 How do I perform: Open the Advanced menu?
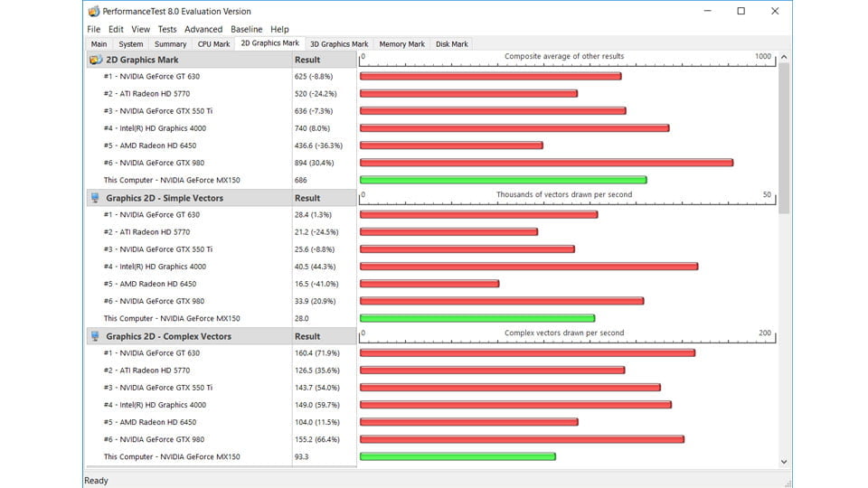coord(203,29)
